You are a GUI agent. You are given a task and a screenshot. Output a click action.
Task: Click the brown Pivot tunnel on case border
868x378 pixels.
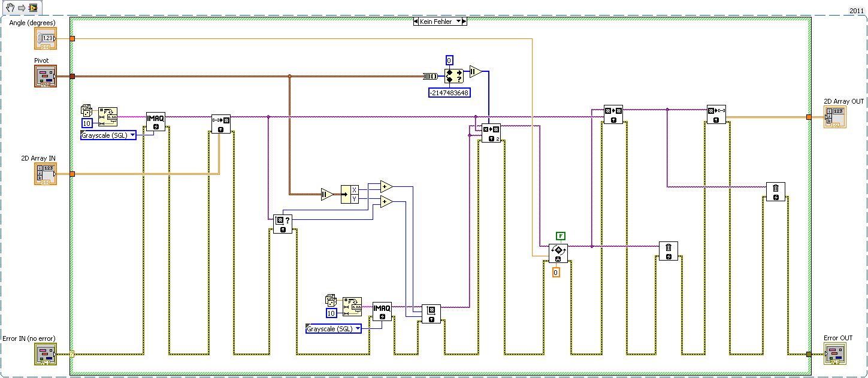point(72,76)
